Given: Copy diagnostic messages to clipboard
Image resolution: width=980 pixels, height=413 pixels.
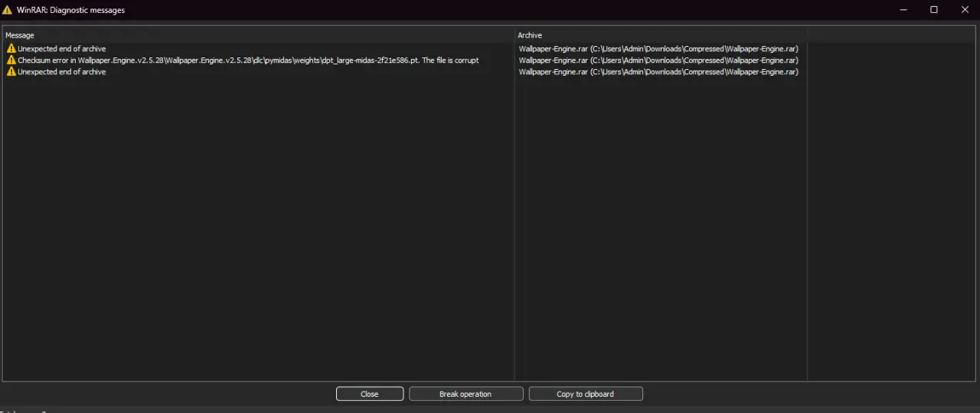Looking at the screenshot, I should (x=585, y=394).
